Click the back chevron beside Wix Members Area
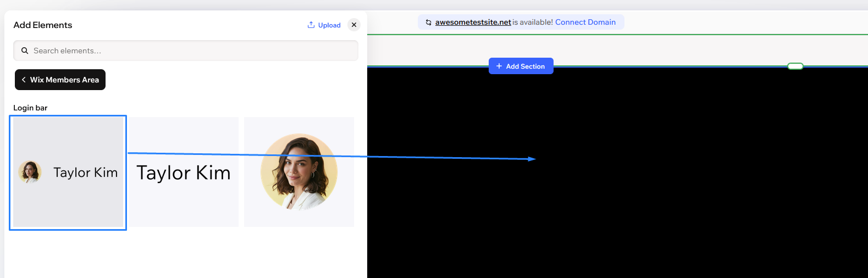The height and width of the screenshot is (278, 868). coord(24,80)
